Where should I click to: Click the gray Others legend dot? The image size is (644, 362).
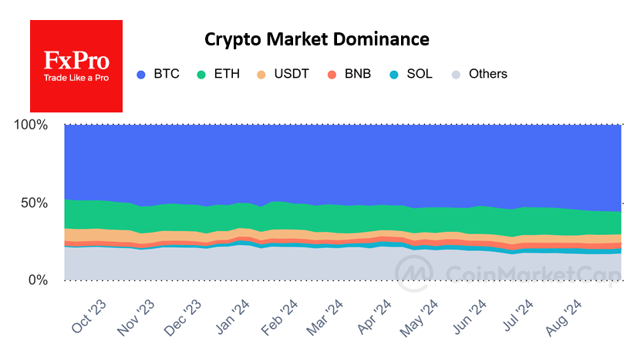coord(456,75)
